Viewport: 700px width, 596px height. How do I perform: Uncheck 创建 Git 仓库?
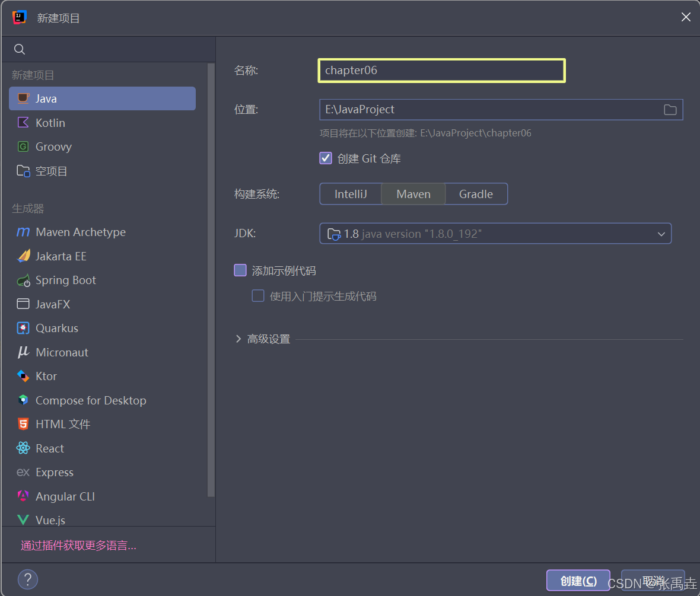(325, 158)
